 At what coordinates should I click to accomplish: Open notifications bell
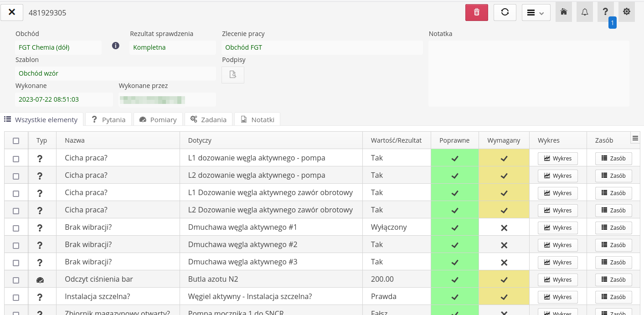pos(585,12)
